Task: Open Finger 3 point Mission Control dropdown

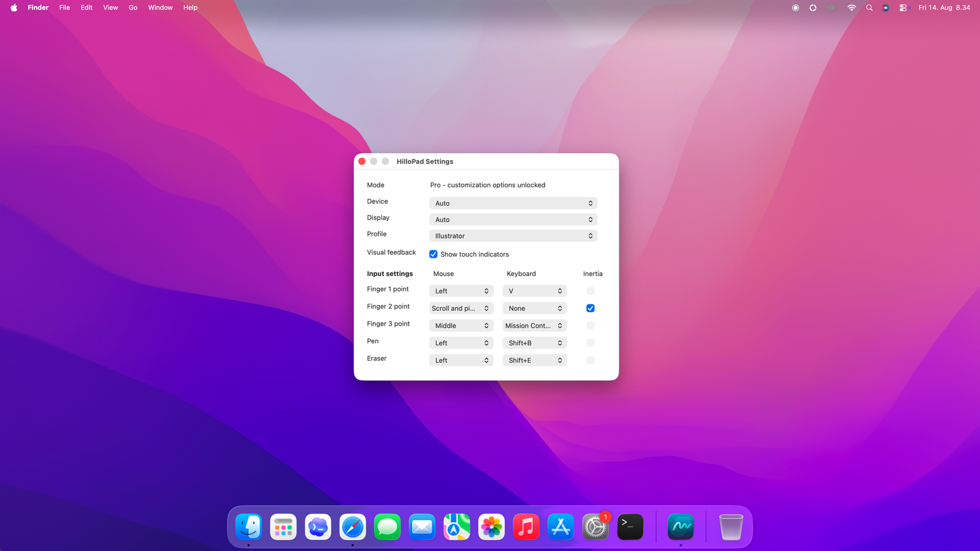Action: click(535, 326)
